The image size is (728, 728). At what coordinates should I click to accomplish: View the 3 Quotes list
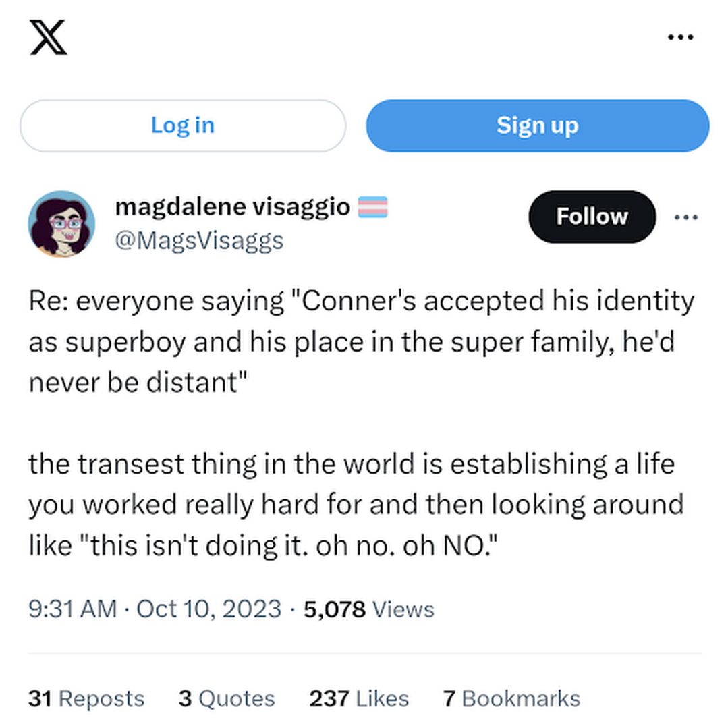point(227,698)
